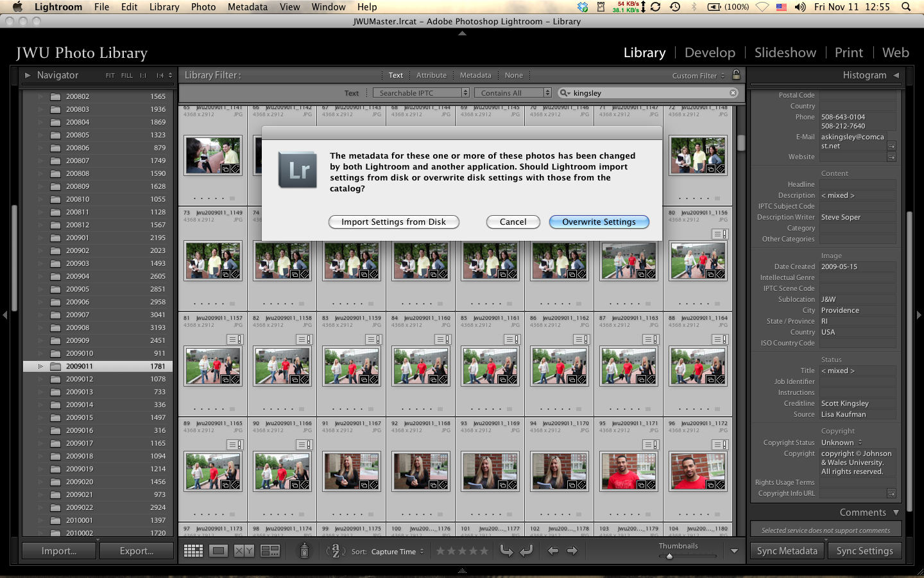Collapse the Histogram panel
The width and height of the screenshot is (924, 578).
click(x=896, y=75)
